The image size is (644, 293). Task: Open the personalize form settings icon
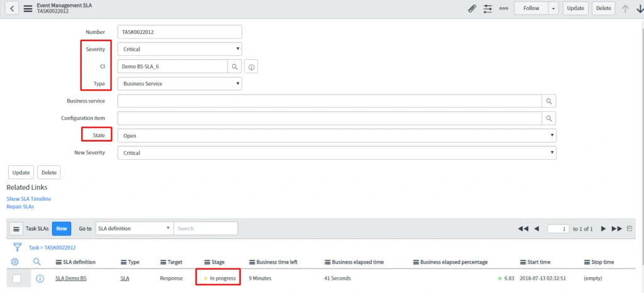coord(488,9)
